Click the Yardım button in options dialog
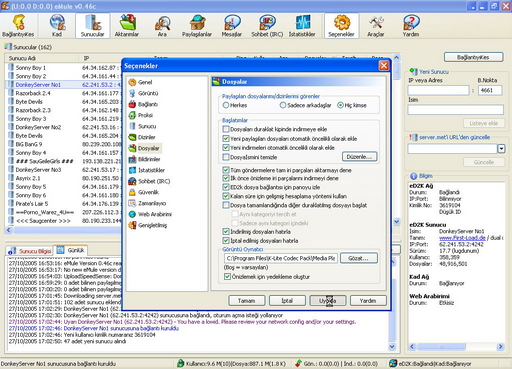 pos(368,301)
